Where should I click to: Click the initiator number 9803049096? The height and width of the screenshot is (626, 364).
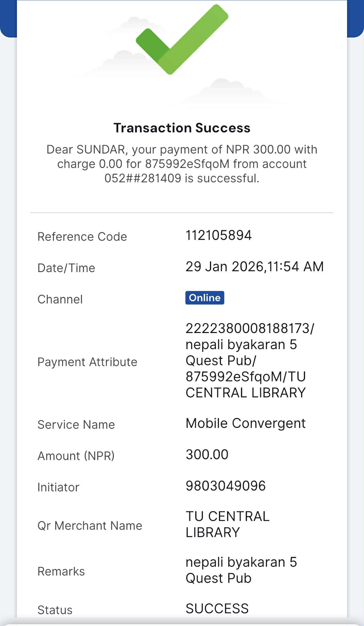tap(225, 486)
